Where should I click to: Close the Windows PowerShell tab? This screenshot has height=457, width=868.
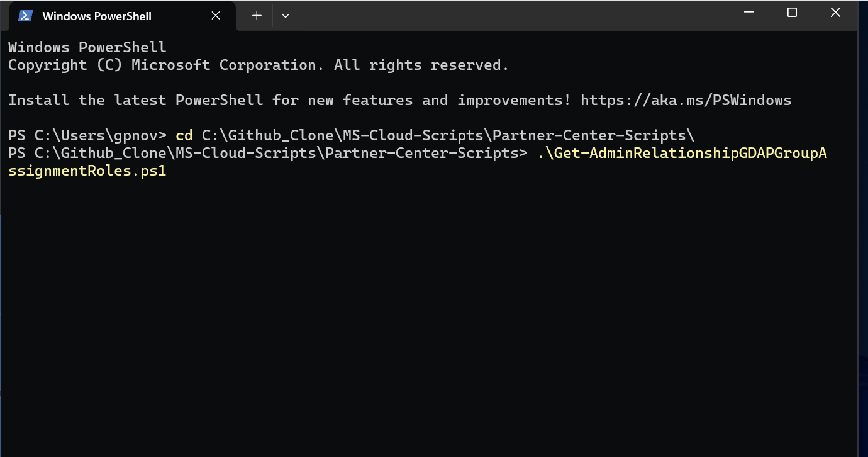[216, 16]
